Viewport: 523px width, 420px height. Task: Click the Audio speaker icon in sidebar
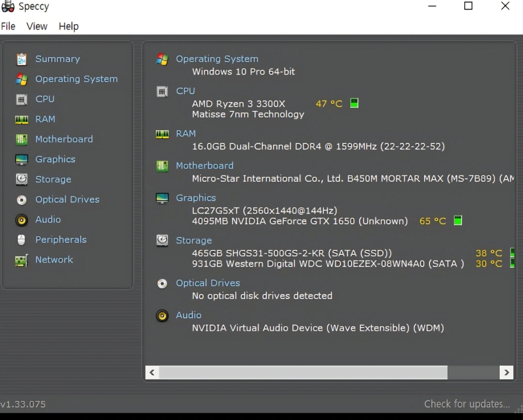coord(22,220)
